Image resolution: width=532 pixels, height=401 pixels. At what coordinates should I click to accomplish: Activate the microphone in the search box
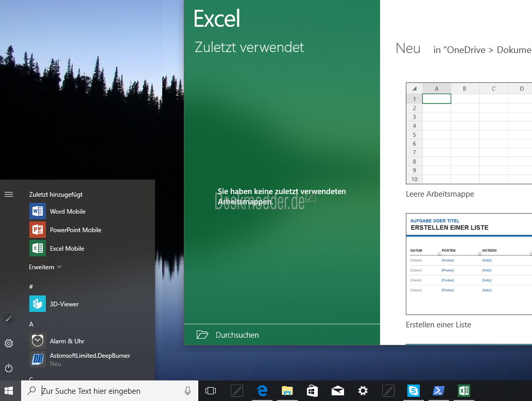pyautogui.click(x=187, y=391)
